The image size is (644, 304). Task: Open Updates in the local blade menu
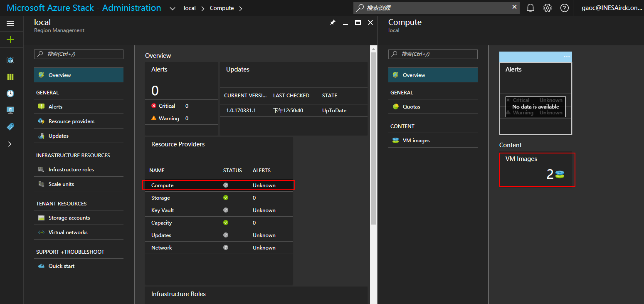pos(79,136)
